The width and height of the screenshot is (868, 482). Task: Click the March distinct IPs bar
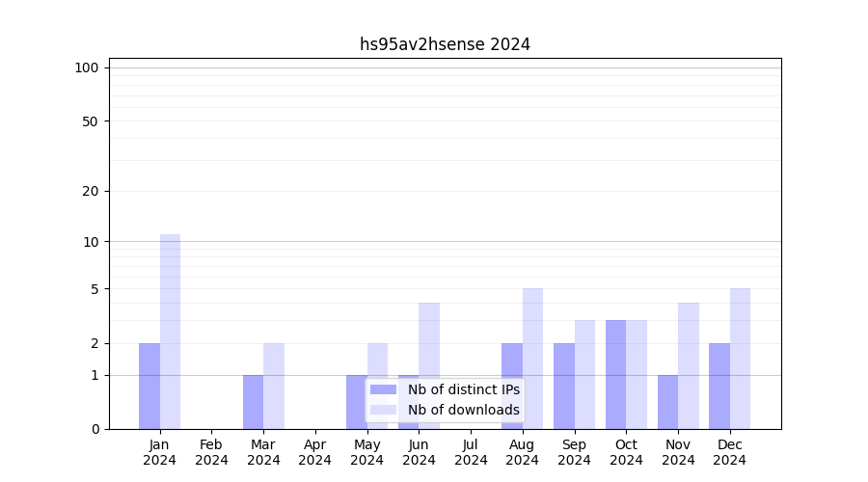[x=253, y=402]
